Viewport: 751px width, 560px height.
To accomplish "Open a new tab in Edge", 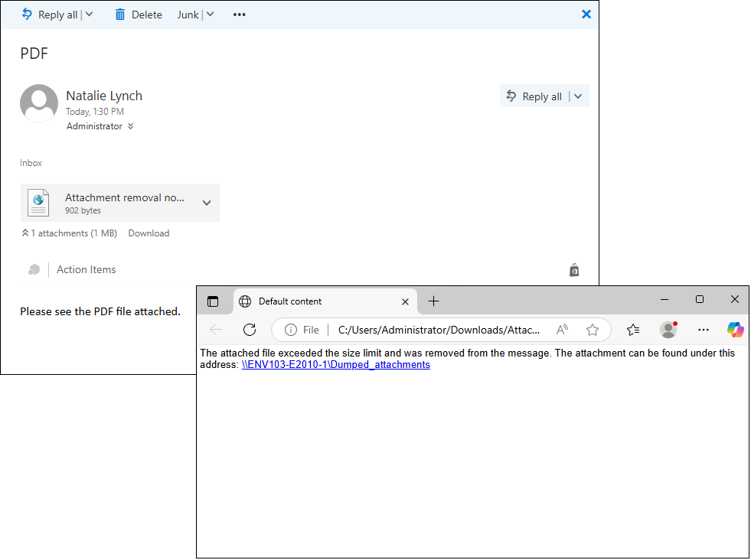I will click(433, 301).
